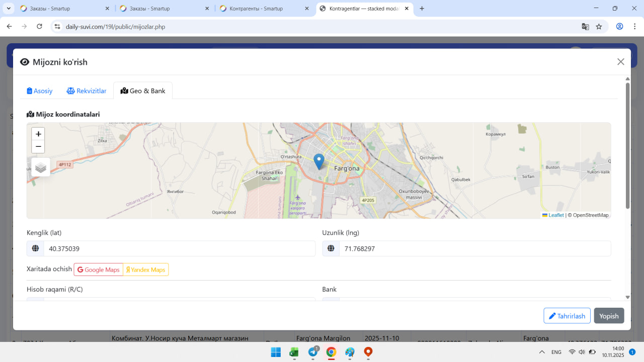Viewport: 644px width, 362px height.
Task: Expand the Chrome tab search dropdown
Action: click(9, 9)
